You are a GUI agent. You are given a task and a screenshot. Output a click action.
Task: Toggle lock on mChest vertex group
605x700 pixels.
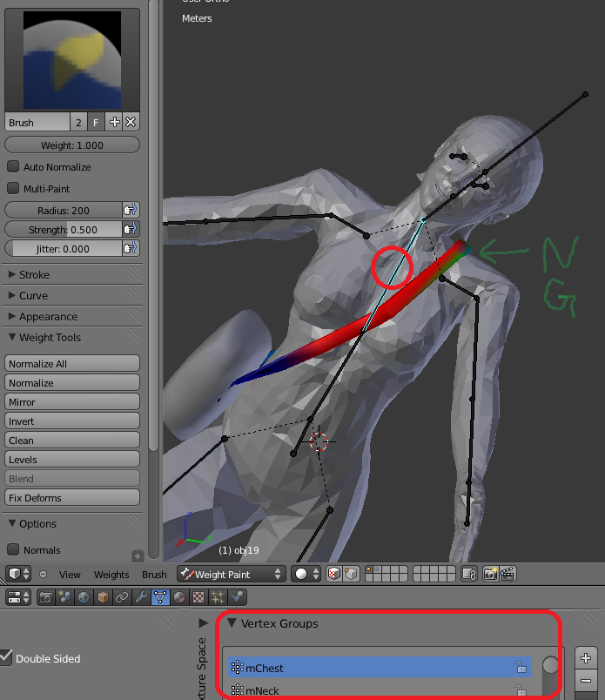[521, 667]
